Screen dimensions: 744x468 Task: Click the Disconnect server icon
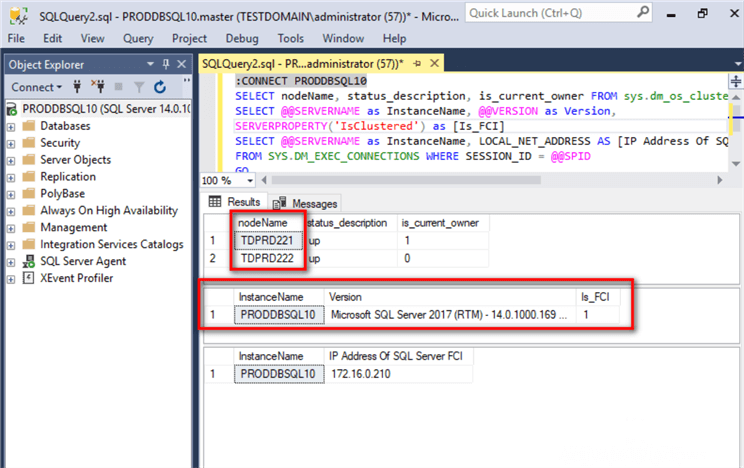(99, 87)
